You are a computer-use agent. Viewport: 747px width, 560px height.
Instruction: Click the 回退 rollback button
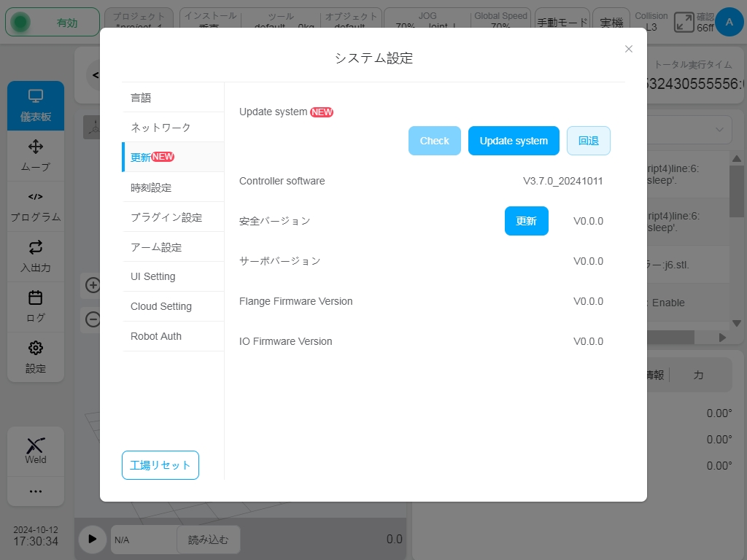[x=589, y=141]
